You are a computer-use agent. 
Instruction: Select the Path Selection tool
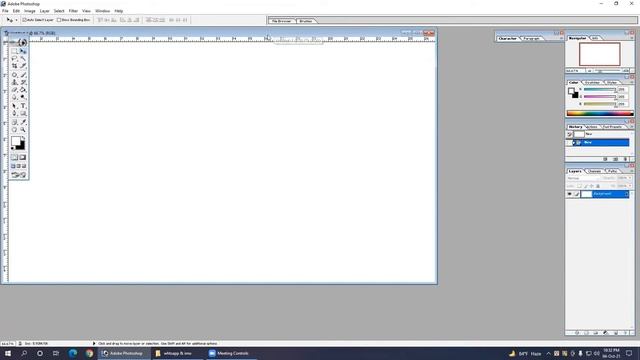point(14,106)
